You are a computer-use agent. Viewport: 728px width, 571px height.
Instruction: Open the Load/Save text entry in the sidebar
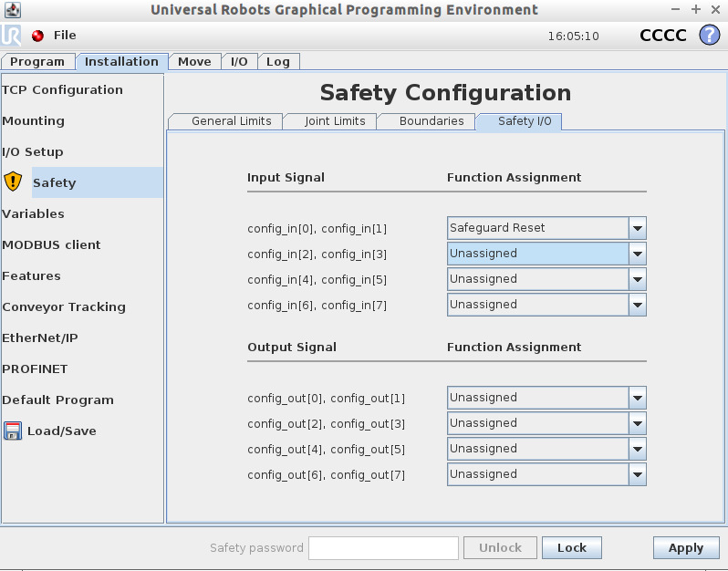(62, 431)
